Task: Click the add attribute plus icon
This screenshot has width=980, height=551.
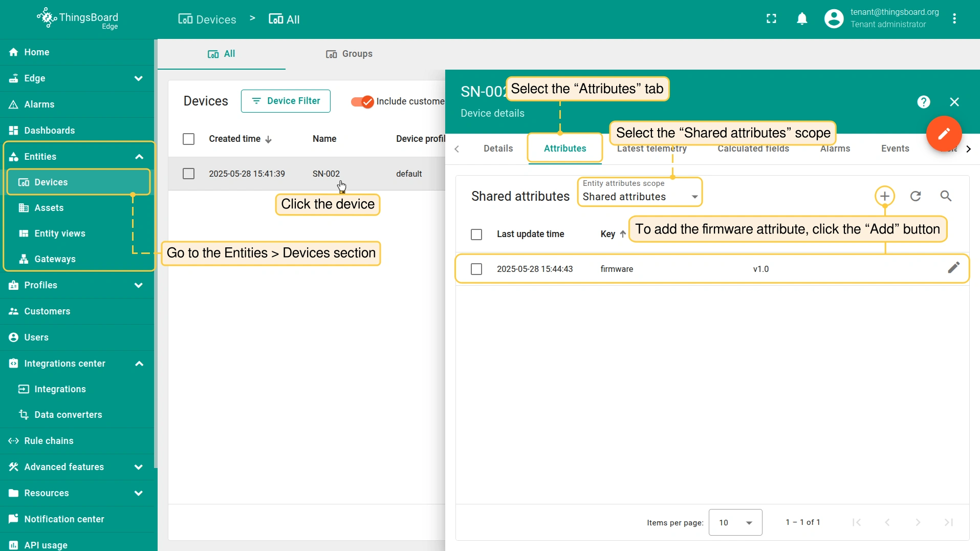Action: pos(884,196)
